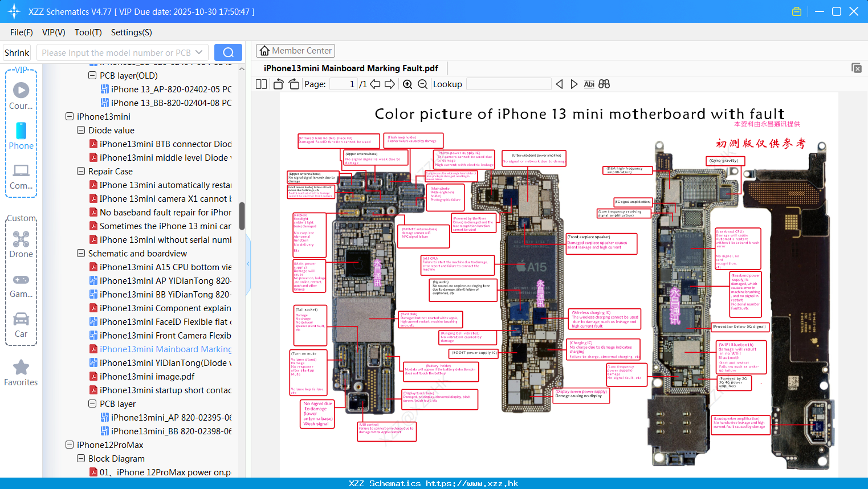Open the VIP(V) menu

pyautogui.click(x=54, y=32)
